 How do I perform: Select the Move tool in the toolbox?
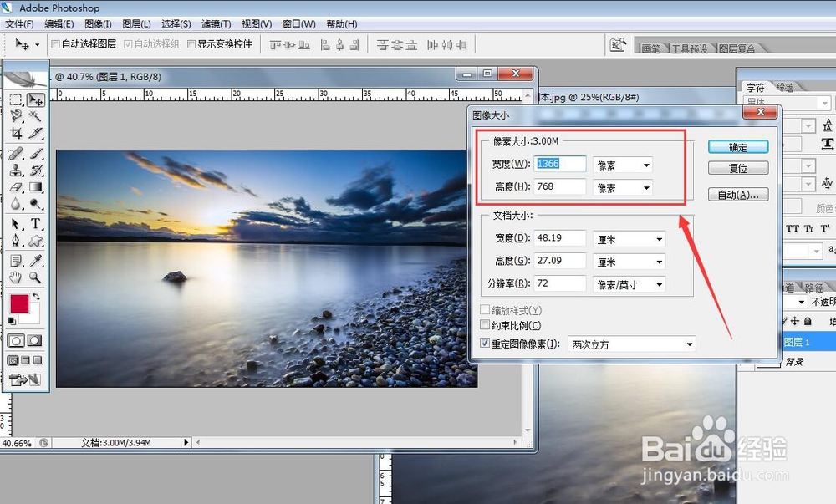tap(35, 99)
